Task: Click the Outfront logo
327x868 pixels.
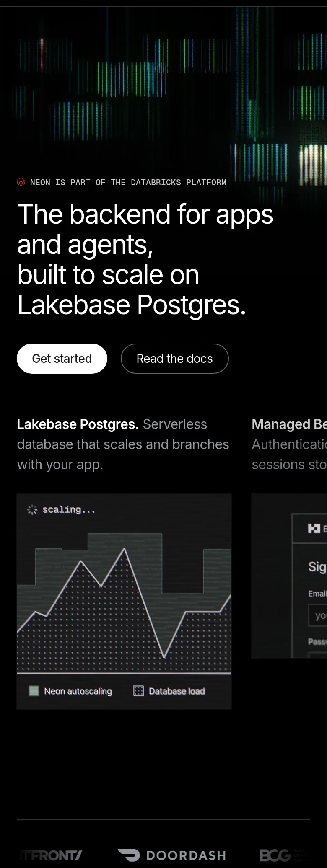Action: click(51, 855)
